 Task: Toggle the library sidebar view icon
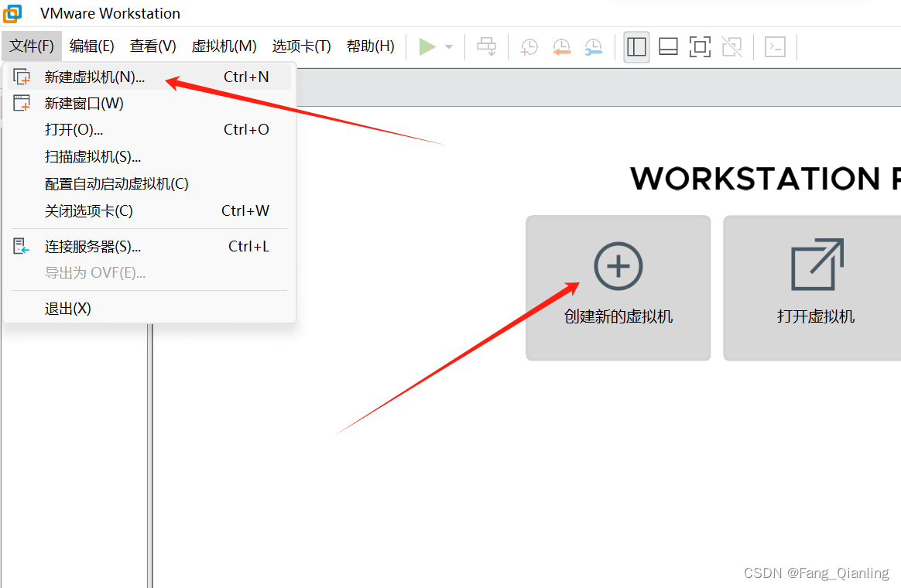tap(636, 46)
